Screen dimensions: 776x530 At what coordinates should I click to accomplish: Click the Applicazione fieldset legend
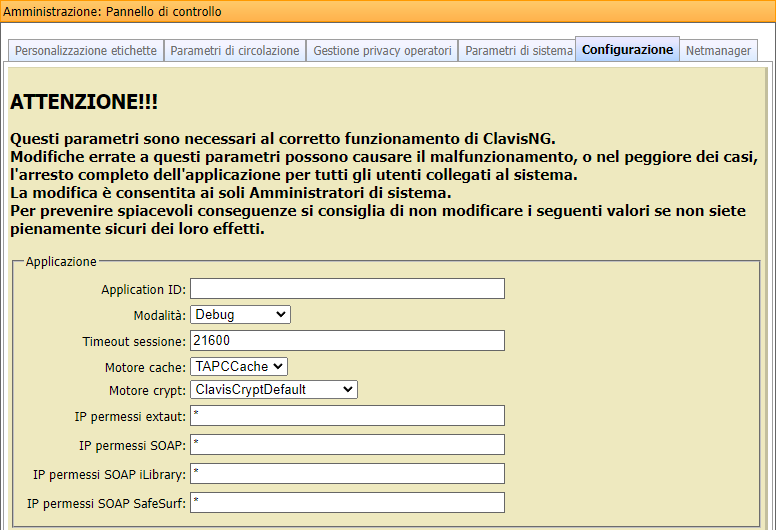(61, 261)
